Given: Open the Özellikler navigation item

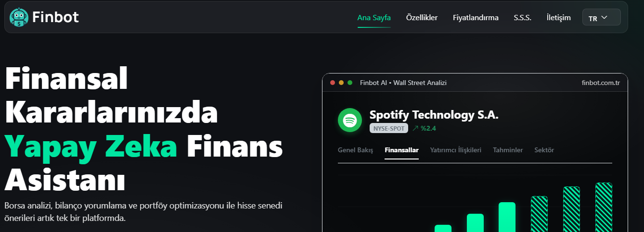Looking at the screenshot, I should coord(422,18).
